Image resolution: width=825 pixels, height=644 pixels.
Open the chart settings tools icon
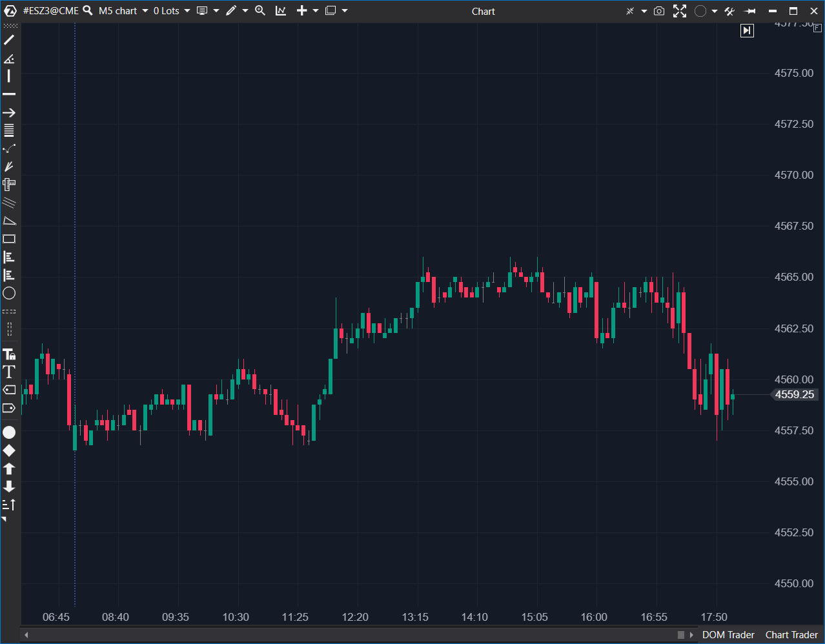tap(729, 11)
